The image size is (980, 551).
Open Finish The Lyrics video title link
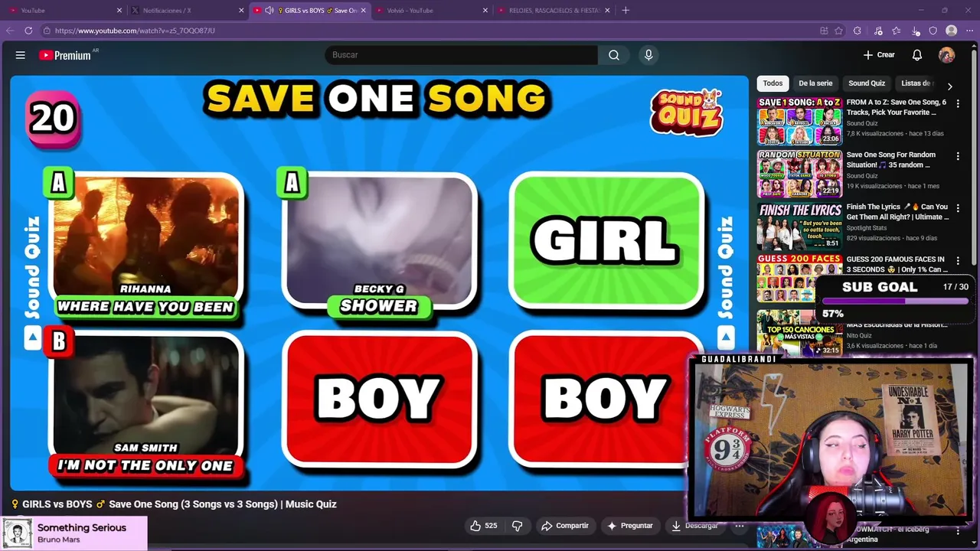[897, 212]
